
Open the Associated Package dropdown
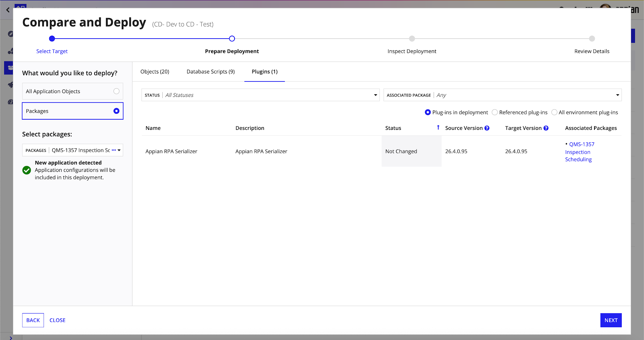[502, 95]
